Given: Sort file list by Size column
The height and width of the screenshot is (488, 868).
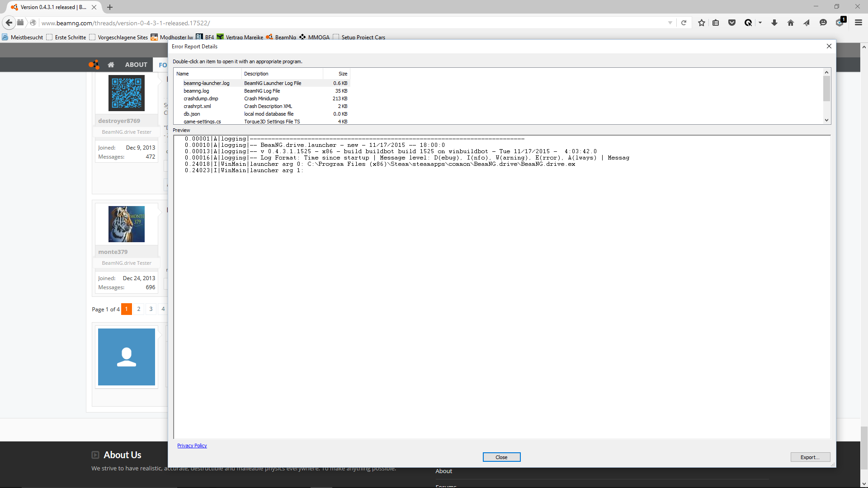Looking at the screenshot, I should coord(343,74).
